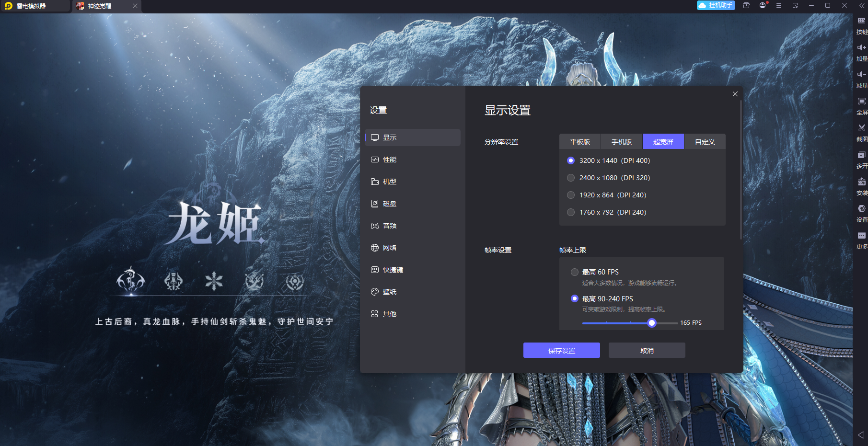Select the crescent orb class emblem
This screenshot has width=868, height=446.
295,281
